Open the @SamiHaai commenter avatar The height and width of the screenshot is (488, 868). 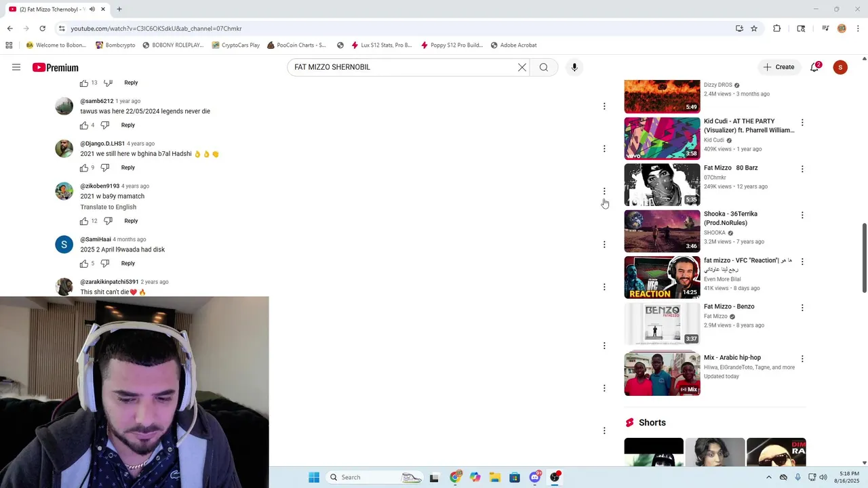tap(64, 245)
